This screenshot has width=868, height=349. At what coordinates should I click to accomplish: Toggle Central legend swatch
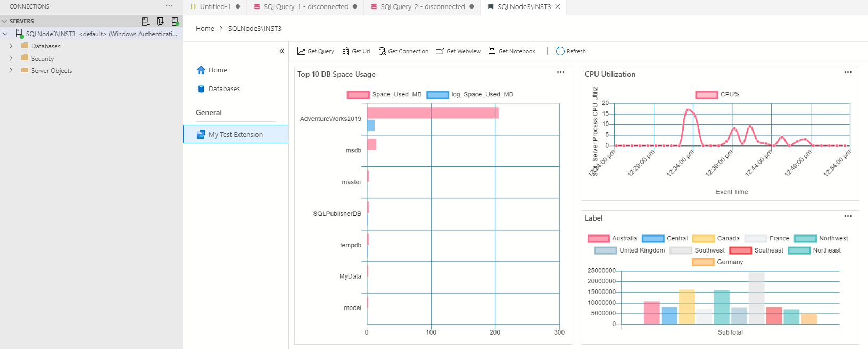653,239
